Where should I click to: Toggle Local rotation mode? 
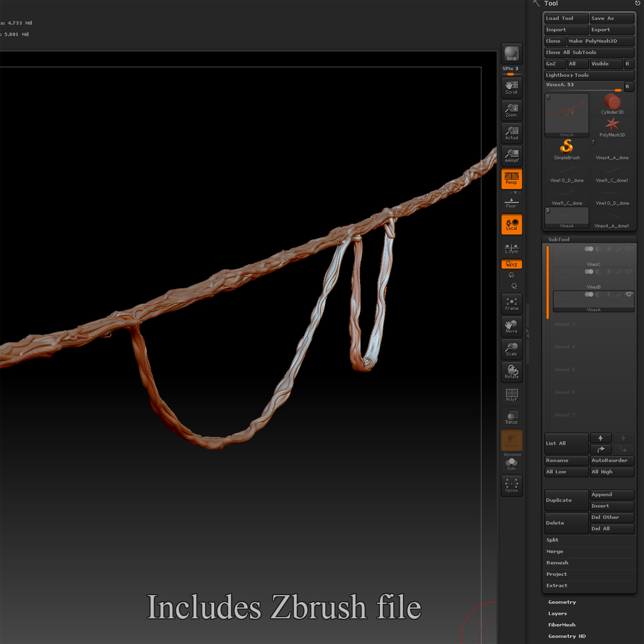coord(511,224)
